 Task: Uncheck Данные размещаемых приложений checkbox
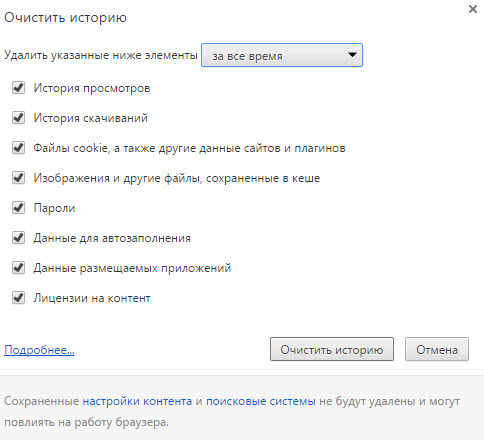[x=18, y=268]
